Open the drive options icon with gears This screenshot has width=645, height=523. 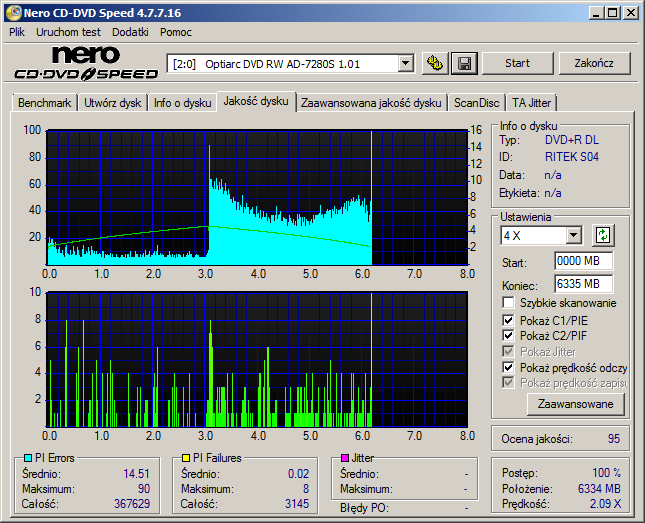435,63
